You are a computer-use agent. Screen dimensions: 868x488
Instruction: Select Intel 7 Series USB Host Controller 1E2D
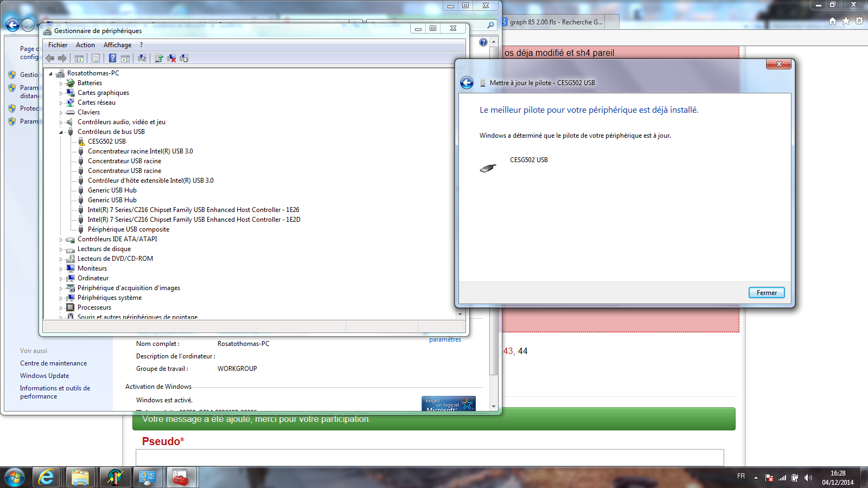pyautogui.click(x=194, y=220)
